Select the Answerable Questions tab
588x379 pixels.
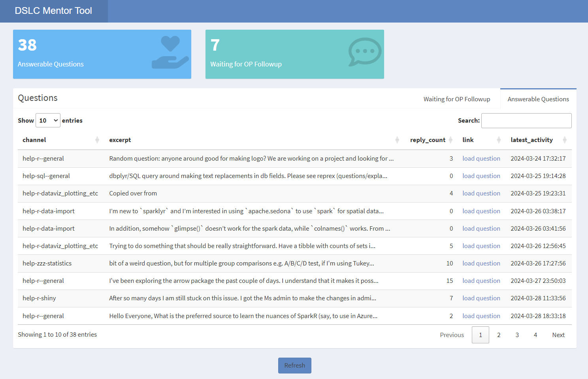tap(538, 99)
